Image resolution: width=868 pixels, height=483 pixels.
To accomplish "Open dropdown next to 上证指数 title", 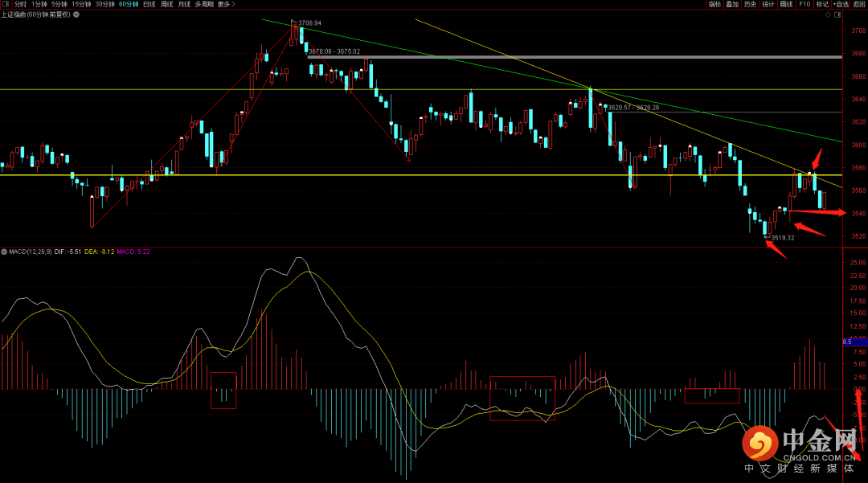I will (x=76, y=14).
